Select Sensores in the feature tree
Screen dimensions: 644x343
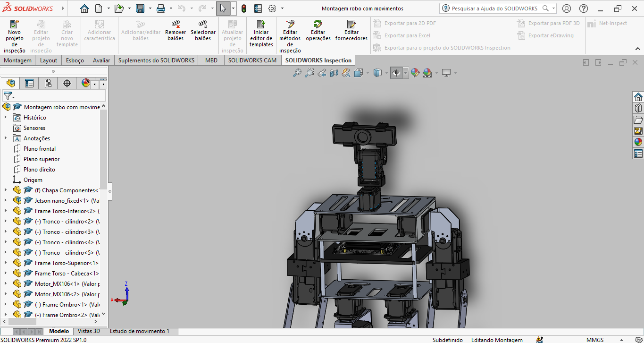coord(34,128)
